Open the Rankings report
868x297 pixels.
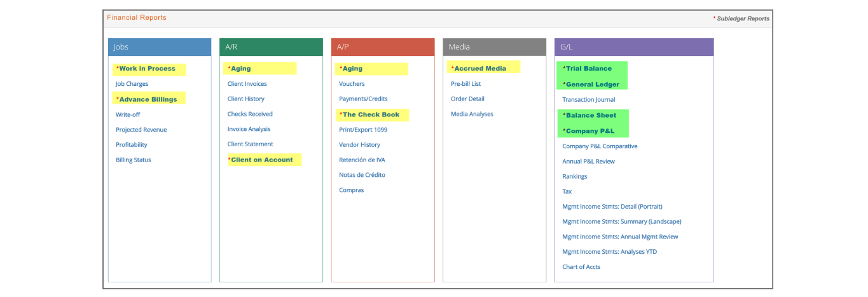click(x=575, y=177)
